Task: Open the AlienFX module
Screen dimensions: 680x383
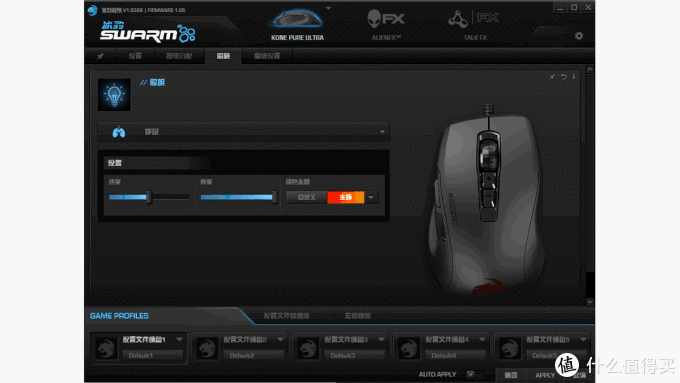Action: click(386, 19)
